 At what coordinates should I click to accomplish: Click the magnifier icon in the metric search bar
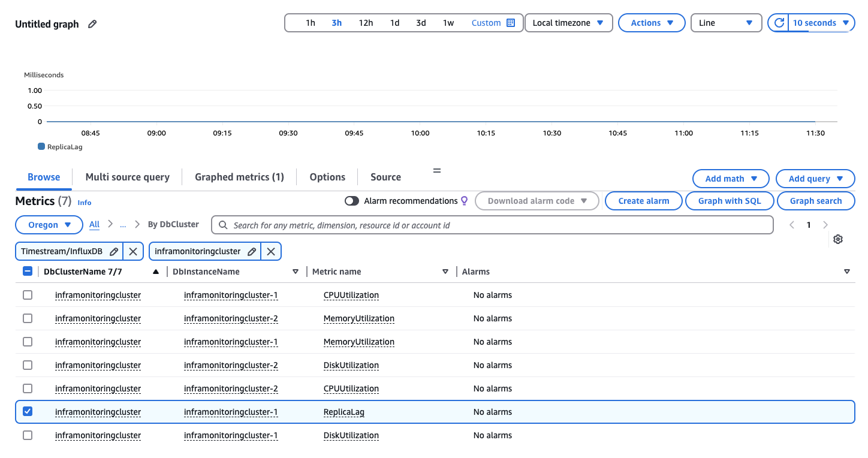tap(222, 224)
